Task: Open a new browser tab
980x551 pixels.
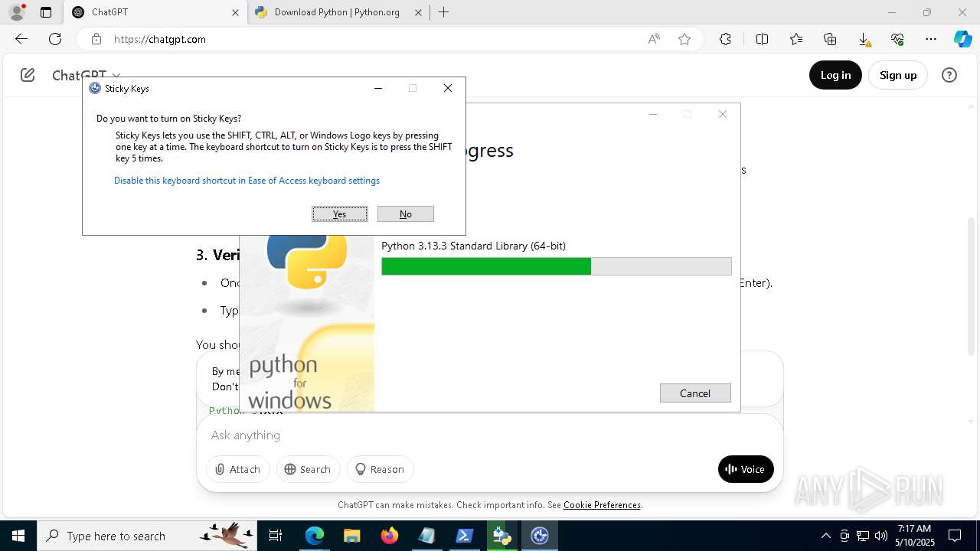Action: point(444,12)
